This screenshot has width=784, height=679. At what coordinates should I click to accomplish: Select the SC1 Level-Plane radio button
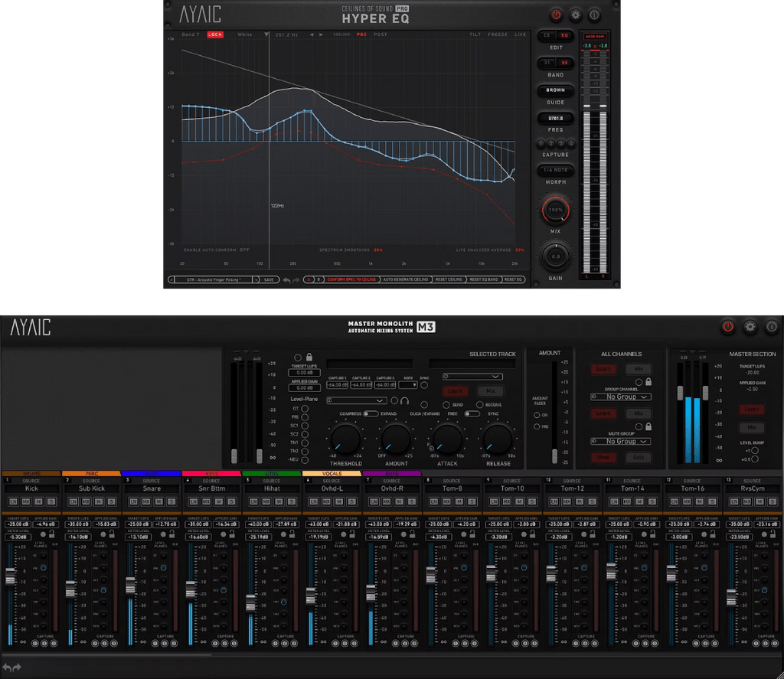click(x=305, y=426)
